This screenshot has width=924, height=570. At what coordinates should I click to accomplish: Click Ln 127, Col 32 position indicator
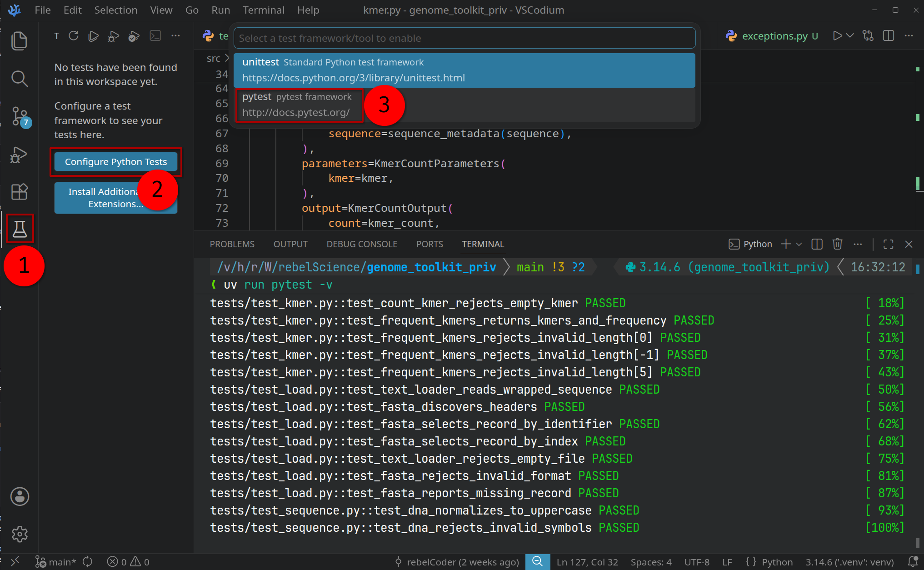click(x=587, y=562)
